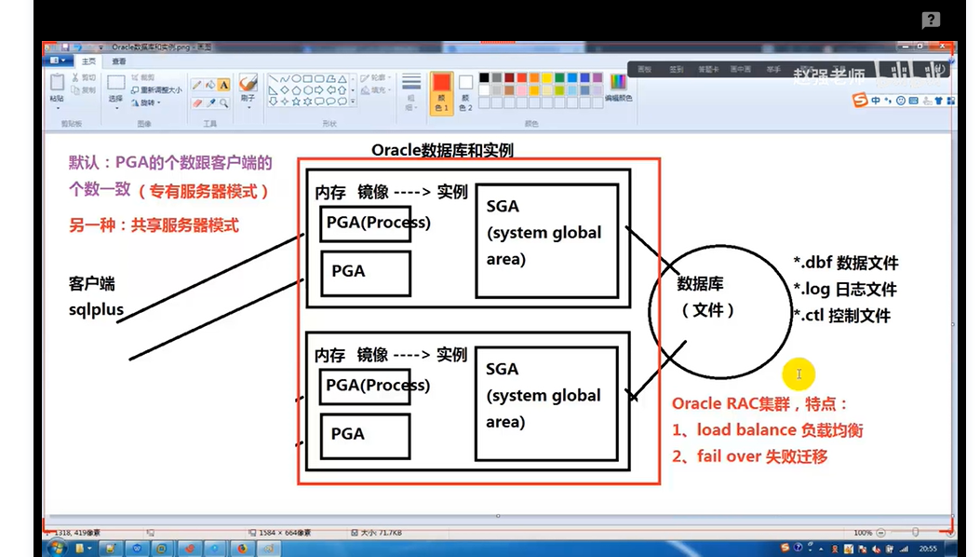
Task: Choose the Line shape in the gallery
Action: (x=273, y=79)
